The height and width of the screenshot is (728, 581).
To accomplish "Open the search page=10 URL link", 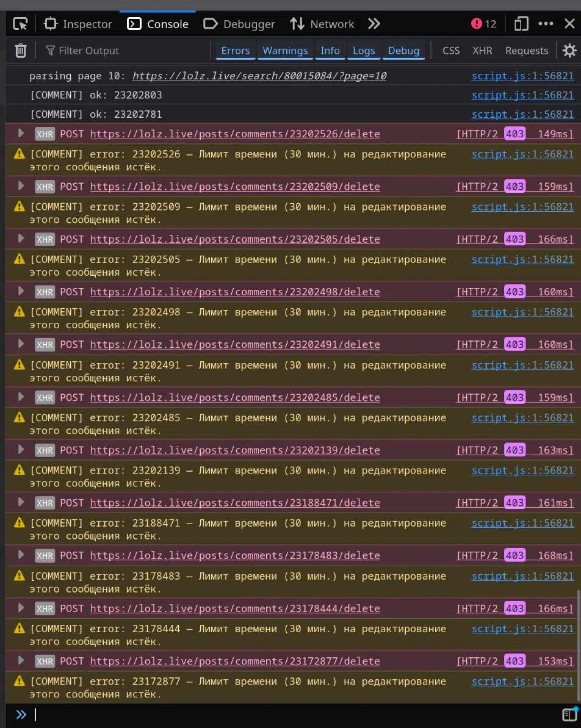I will pos(259,76).
